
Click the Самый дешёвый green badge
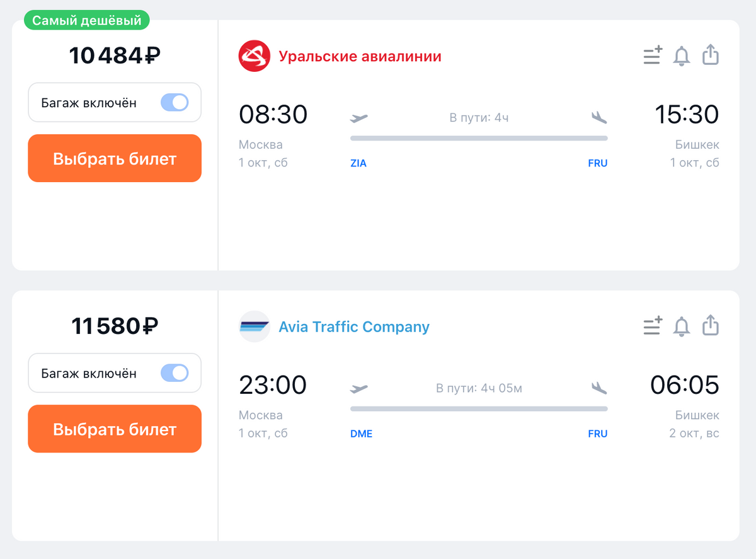87,21
